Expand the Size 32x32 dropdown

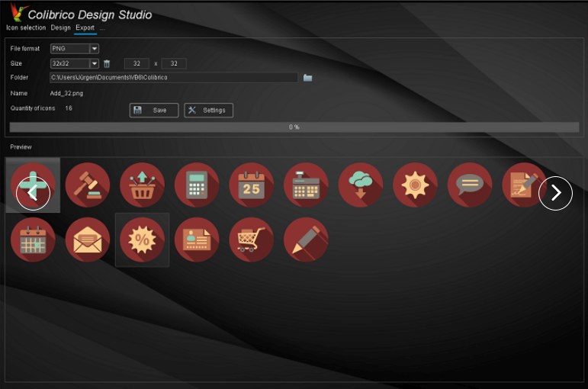click(x=95, y=64)
